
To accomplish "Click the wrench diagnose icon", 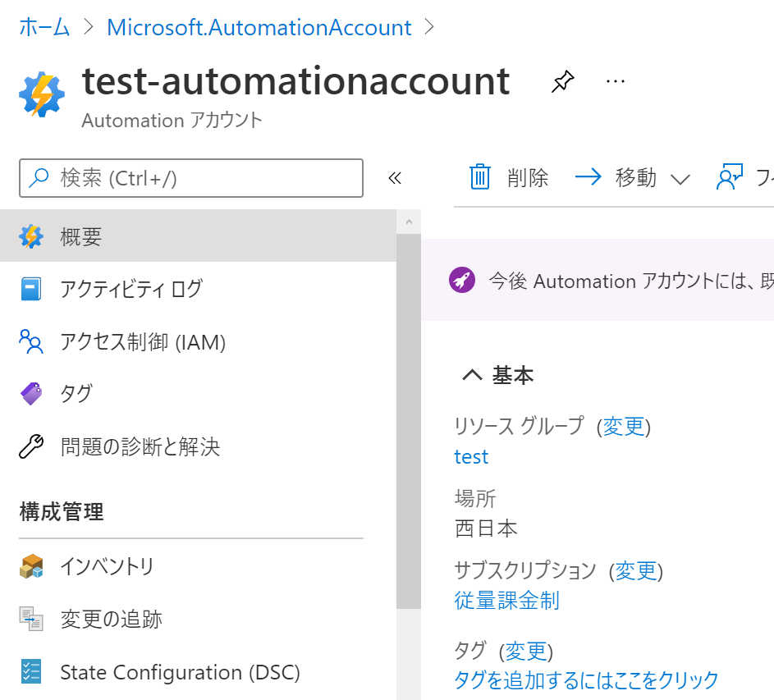I will click(31, 446).
